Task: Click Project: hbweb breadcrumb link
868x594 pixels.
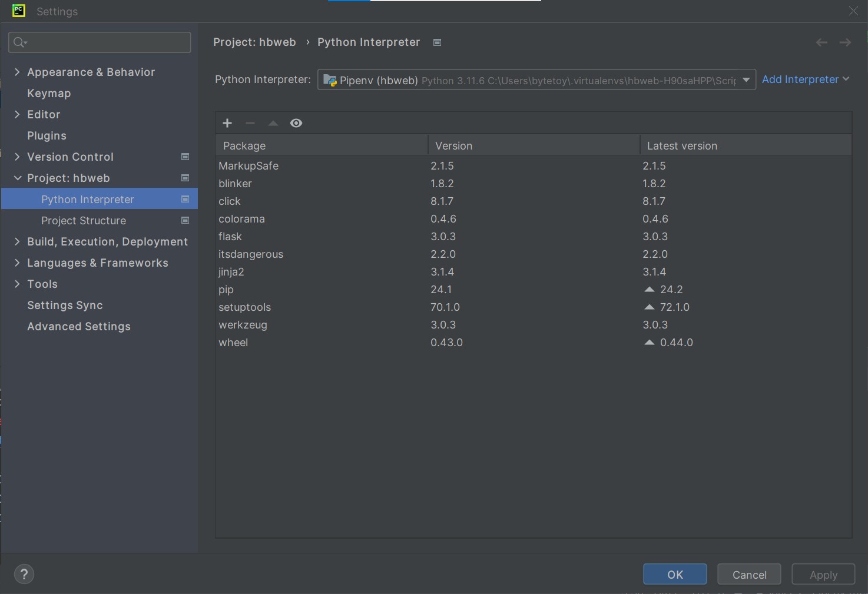Action: 254,42
